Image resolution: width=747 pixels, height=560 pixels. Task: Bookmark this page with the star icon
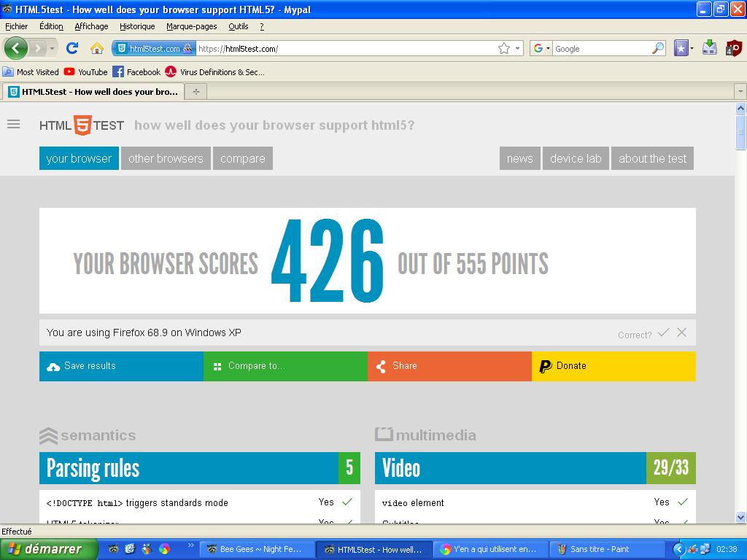503,48
